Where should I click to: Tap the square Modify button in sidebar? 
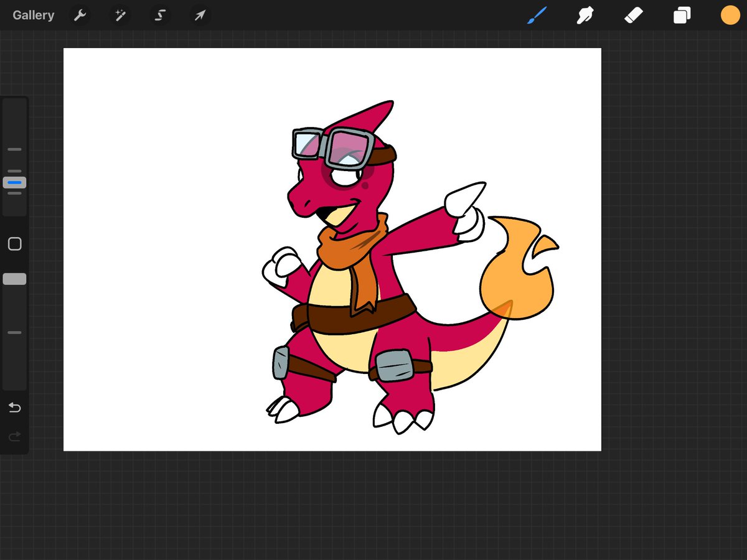pyautogui.click(x=14, y=244)
